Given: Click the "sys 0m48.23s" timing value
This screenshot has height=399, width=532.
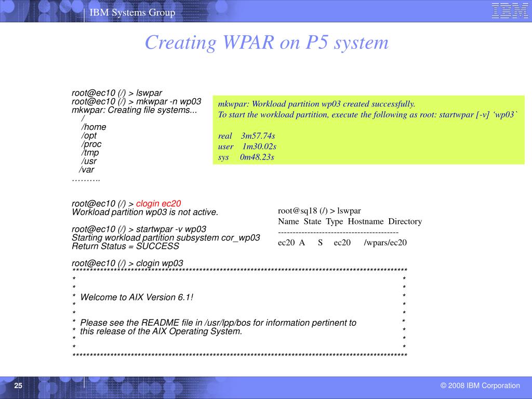Looking at the screenshot, I should point(246,157).
